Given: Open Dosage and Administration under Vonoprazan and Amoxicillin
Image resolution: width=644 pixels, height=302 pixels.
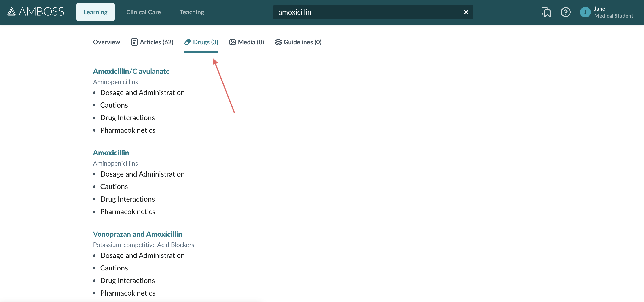Looking at the screenshot, I should click(142, 255).
